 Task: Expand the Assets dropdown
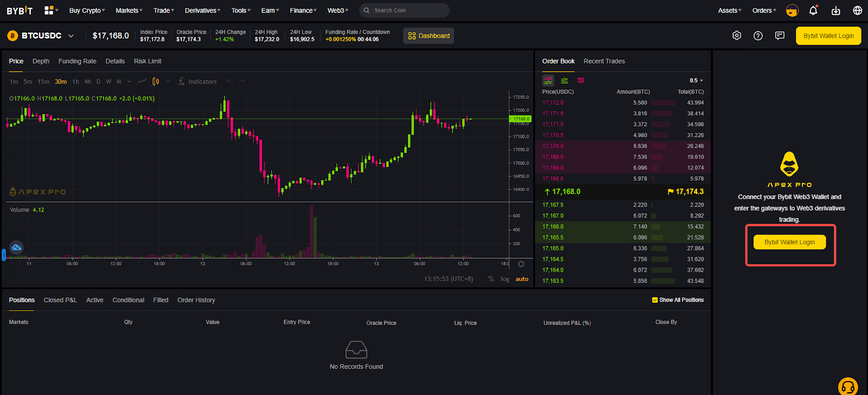pos(730,10)
